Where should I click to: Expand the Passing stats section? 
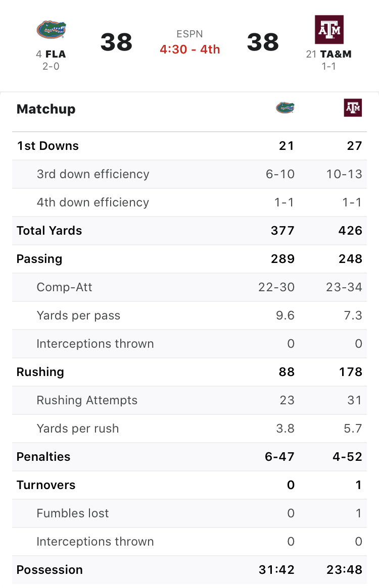[189, 259]
